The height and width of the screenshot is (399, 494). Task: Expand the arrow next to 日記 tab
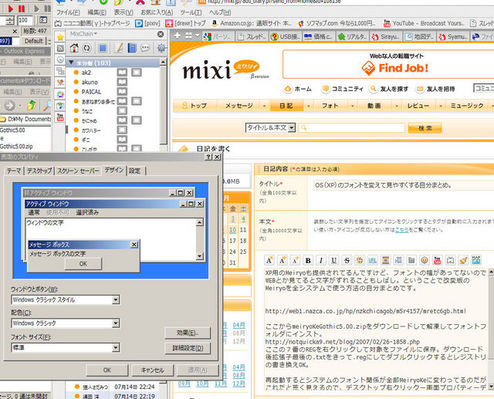point(308,106)
